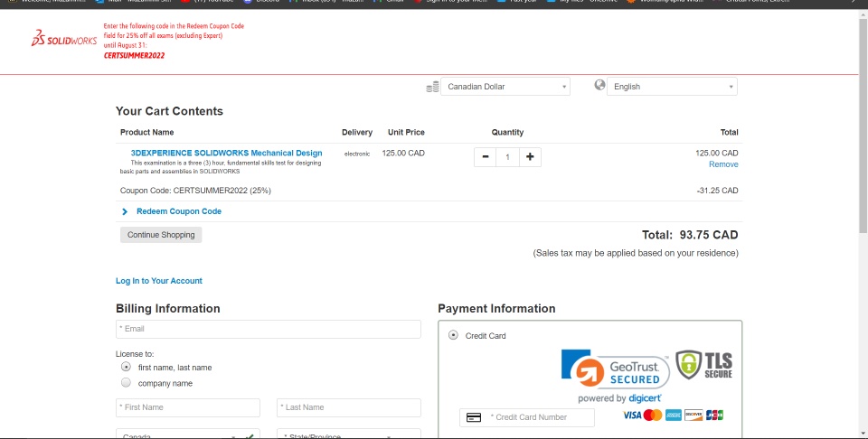Increase quantity with plus button
The width and height of the screenshot is (868, 439).
pyautogui.click(x=530, y=157)
